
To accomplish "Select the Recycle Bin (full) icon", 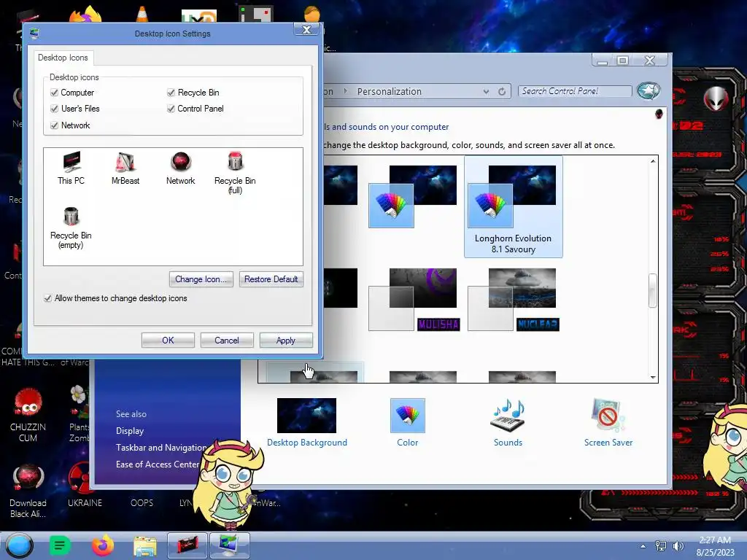I will click(x=235, y=172).
